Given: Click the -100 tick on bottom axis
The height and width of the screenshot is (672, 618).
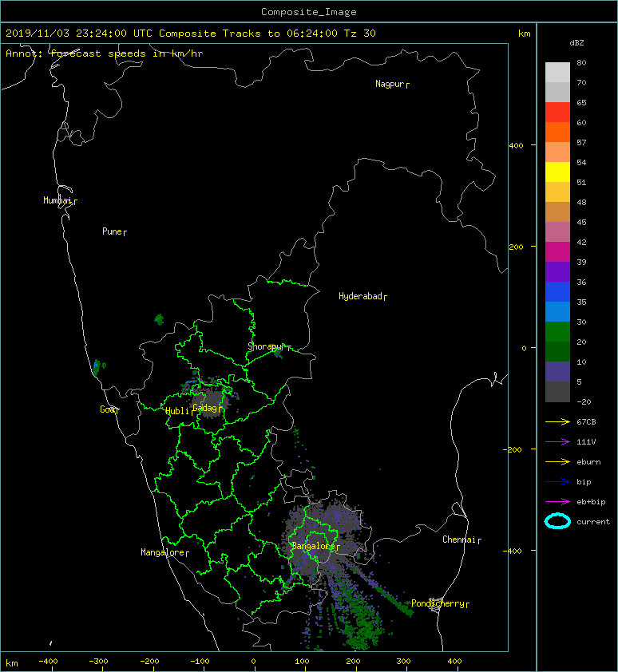Looking at the screenshot, I should point(200,662).
